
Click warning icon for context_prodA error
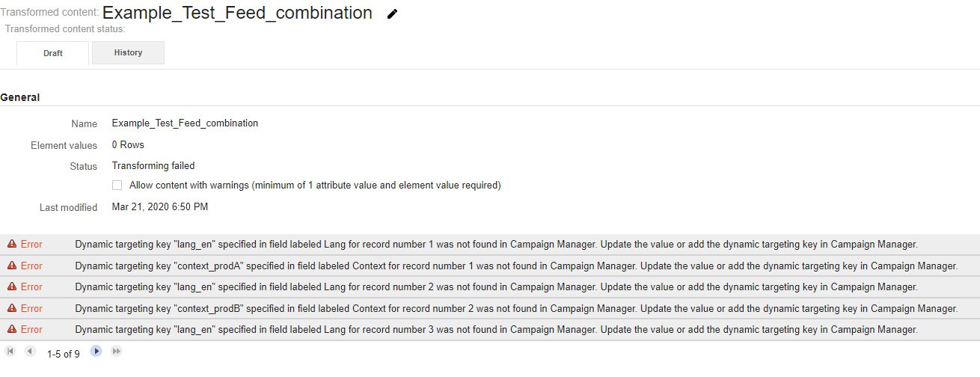[12, 266]
